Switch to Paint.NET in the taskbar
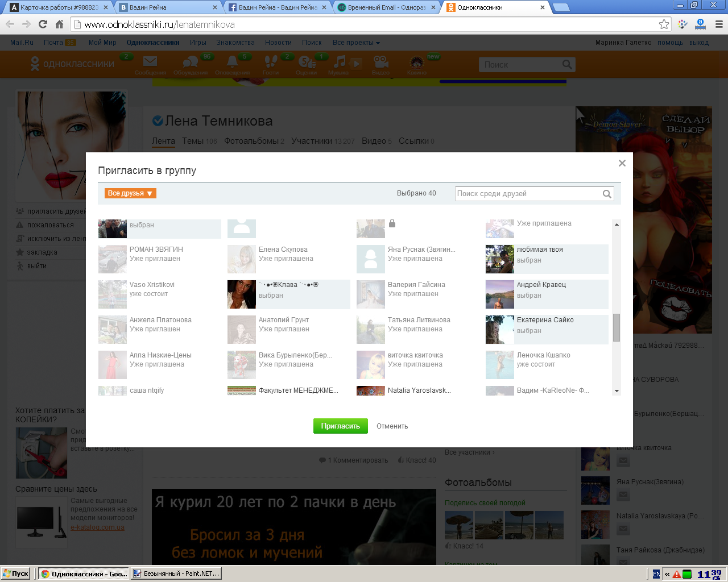Viewport: 728px width, 582px height. 176,574
